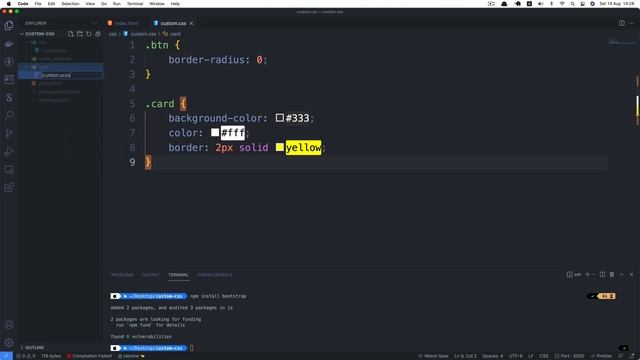Open the DEBUG CONSOLE panel tab

coord(215,275)
